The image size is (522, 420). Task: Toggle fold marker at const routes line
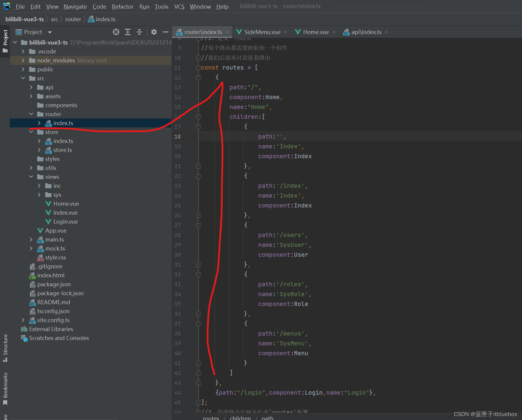(198, 68)
